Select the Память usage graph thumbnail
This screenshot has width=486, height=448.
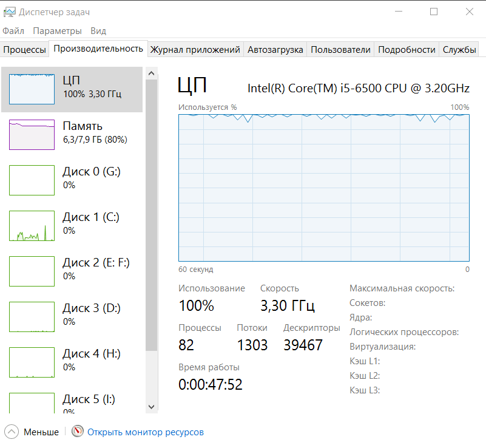(32, 135)
